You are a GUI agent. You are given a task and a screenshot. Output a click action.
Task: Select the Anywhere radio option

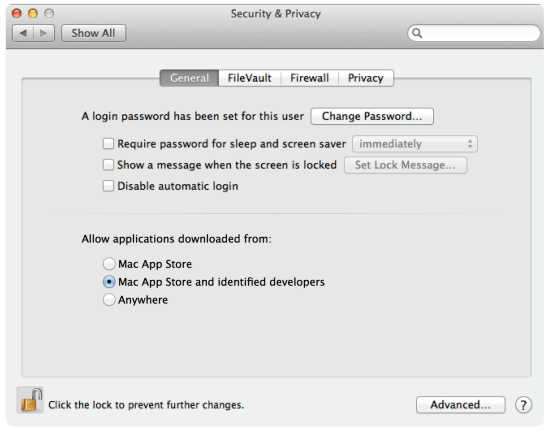[x=109, y=300]
